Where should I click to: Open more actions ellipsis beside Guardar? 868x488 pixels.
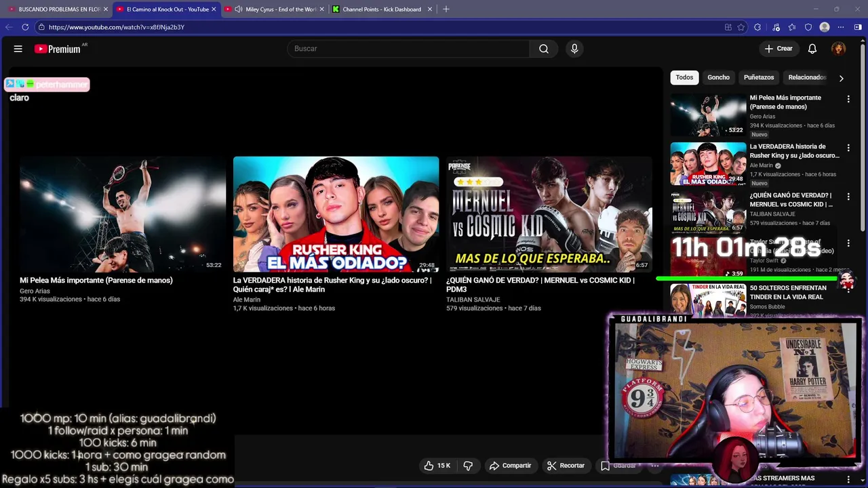[655, 466]
